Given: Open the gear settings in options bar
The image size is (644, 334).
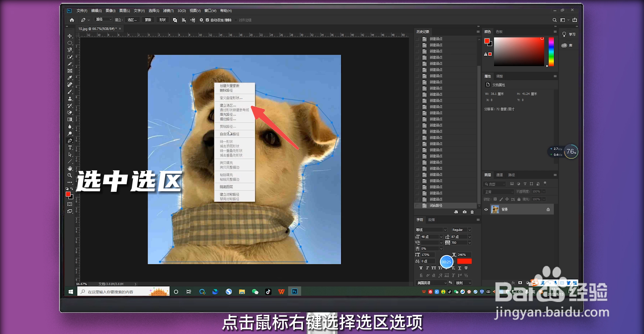Looking at the screenshot, I should 201,20.
